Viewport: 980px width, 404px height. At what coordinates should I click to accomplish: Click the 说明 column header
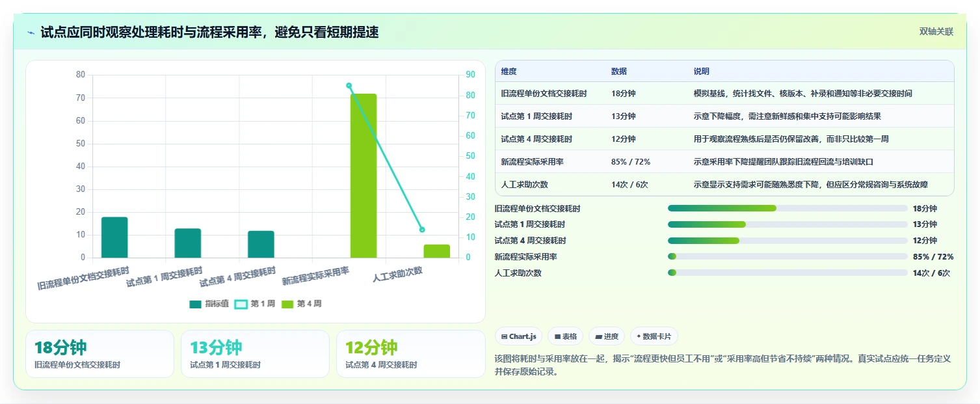tap(702, 72)
